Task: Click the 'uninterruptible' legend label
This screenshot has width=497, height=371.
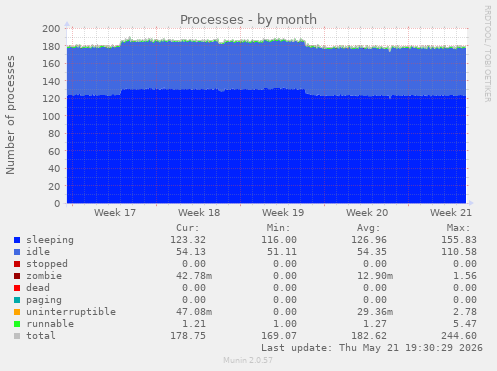Action: (71, 312)
